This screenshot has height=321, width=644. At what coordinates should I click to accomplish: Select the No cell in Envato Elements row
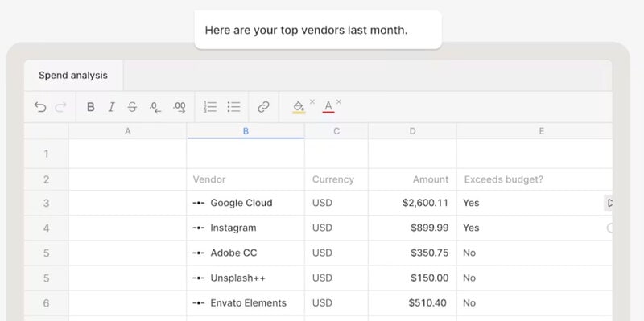[535, 303]
